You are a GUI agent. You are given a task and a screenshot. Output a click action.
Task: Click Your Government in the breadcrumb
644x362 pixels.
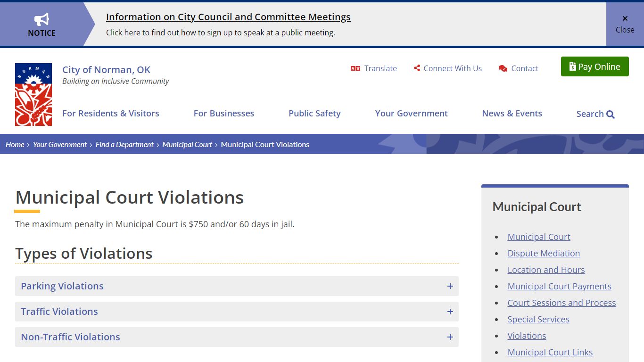(60, 145)
